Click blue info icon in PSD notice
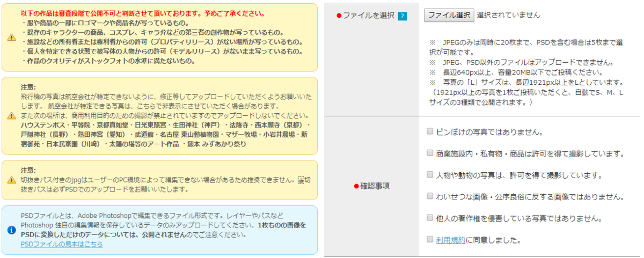The image size is (644, 258). [x=11, y=230]
